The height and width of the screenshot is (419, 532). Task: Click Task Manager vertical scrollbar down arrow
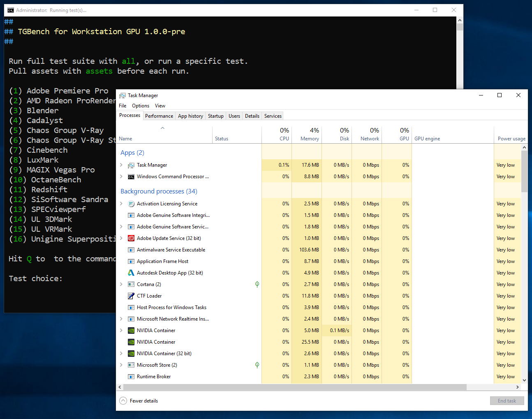(x=524, y=380)
